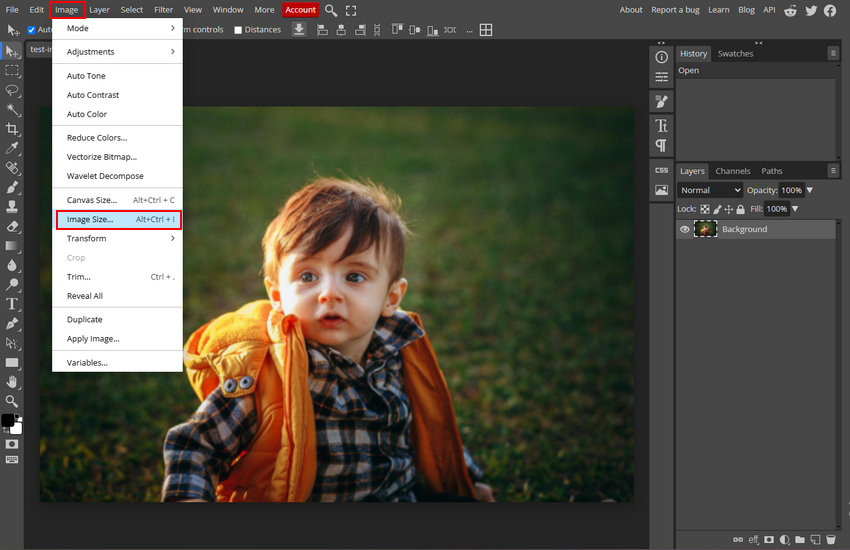The width and height of the screenshot is (850, 550).
Task: Open the Info panel icon
Action: pyautogui.click(x=661, y=57)
